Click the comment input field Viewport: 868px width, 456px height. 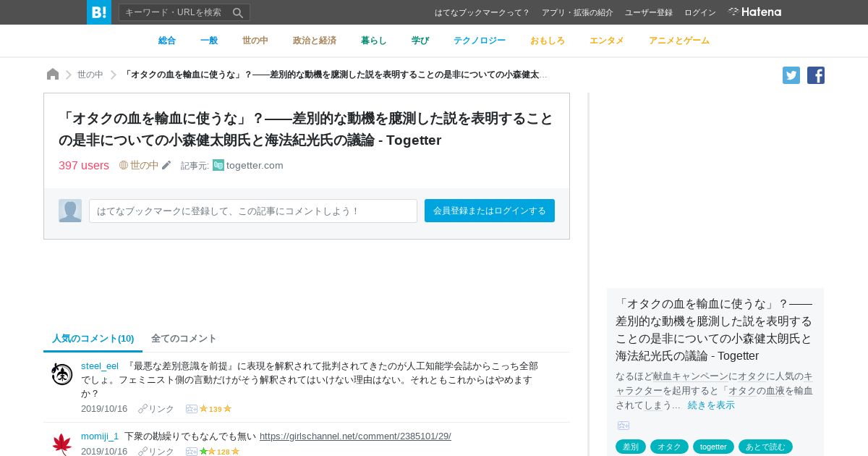pos(253,211)
